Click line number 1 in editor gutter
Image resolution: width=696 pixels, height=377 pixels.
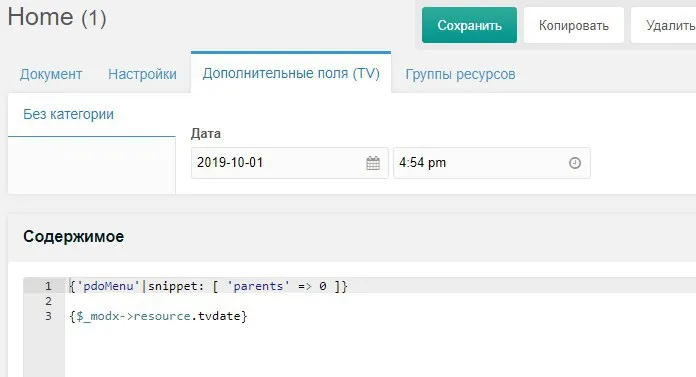[x=48, y=286]
